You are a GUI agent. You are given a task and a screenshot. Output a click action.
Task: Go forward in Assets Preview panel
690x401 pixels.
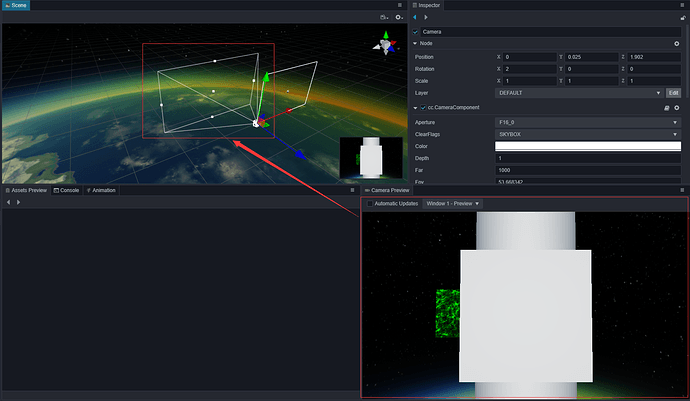tap(18, 202)
